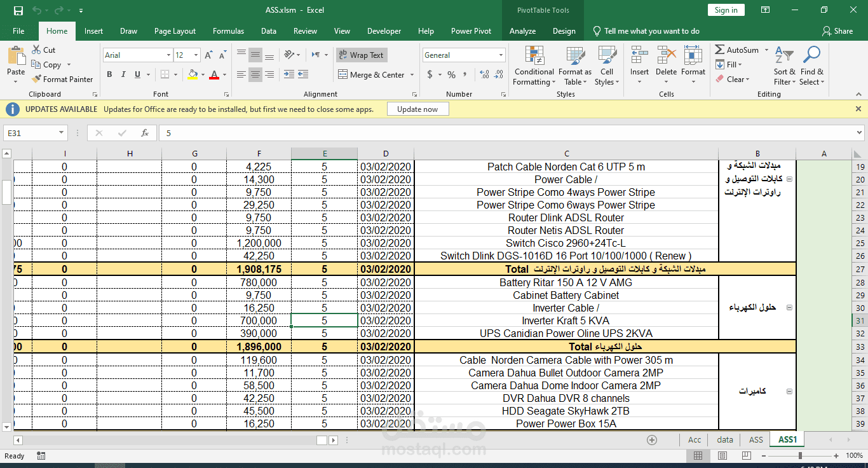
Task: Select cell with 1,200,000 value
Action: coord(259,243)
